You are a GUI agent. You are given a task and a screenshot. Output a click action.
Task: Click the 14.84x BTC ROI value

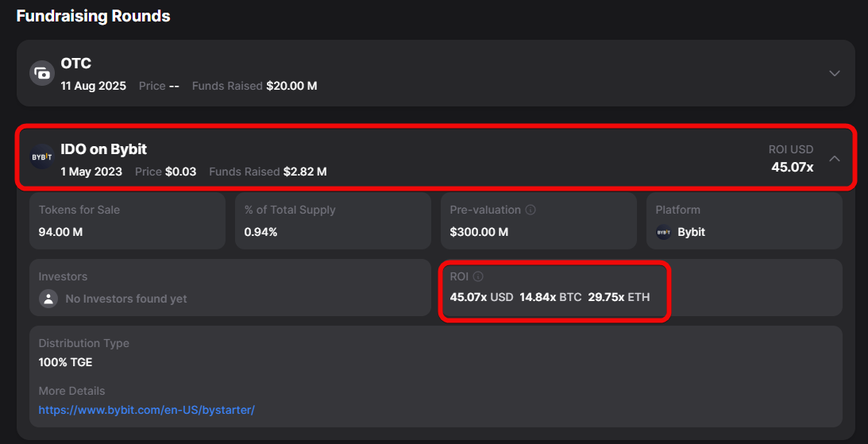[x=539, y=297]
